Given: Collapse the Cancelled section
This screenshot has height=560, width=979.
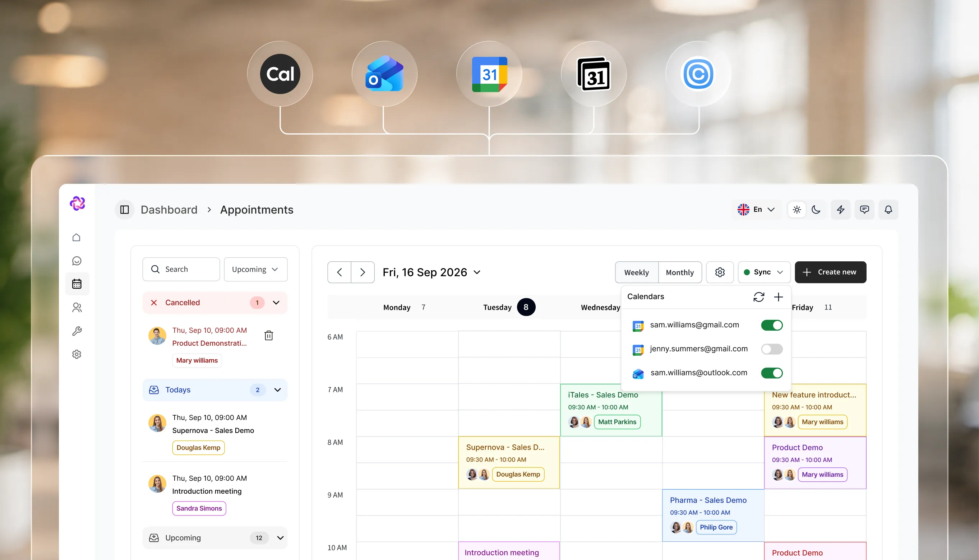Looking at the screenshot, I should (276, 303).
